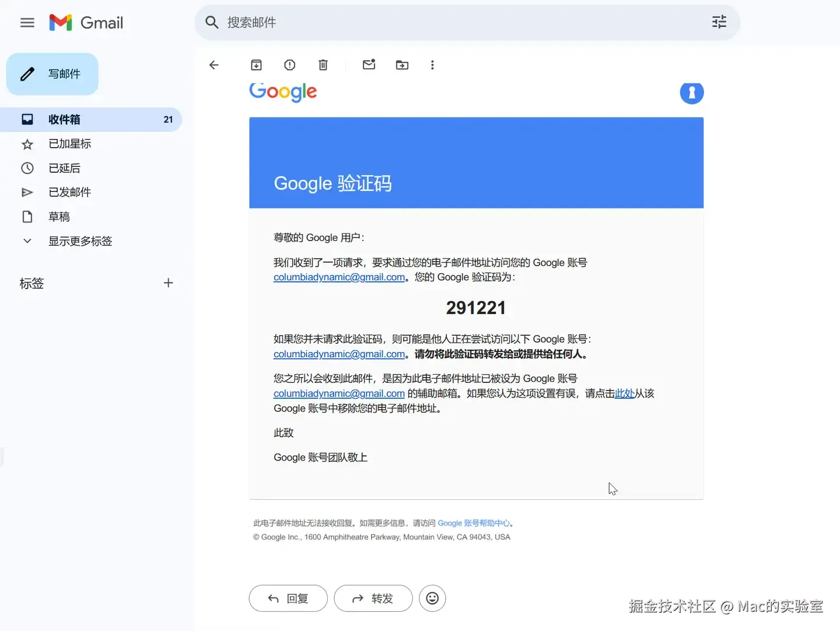Open the main menu hamburger icon
The image size is (840, 631).
pyautogui.click(x=27, y=23)
